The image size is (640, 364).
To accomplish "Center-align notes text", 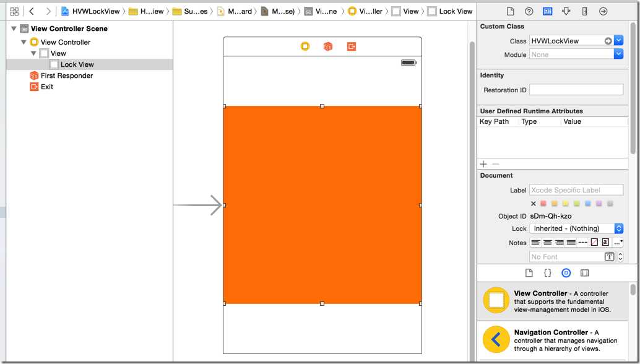I will [548, 243].
